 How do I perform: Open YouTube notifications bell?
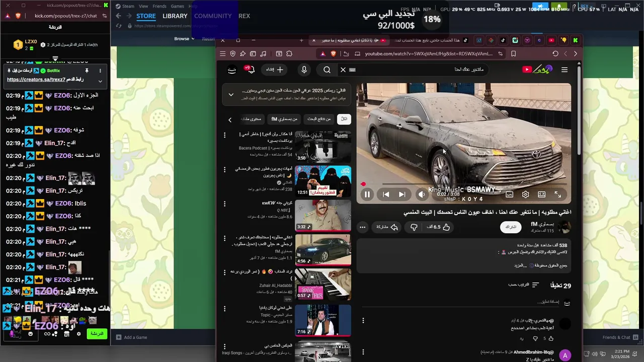(x=250, y=69)
